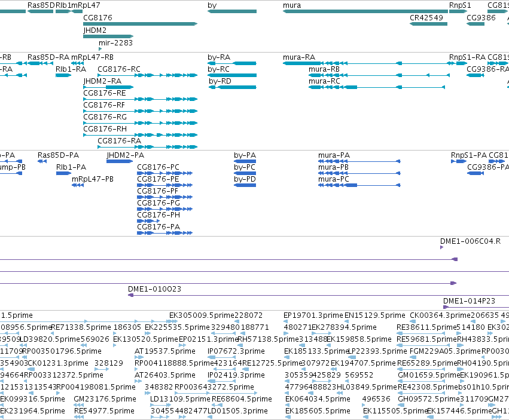
Task: Select the CK00364.3prime EST label
Action: (438, 315)
